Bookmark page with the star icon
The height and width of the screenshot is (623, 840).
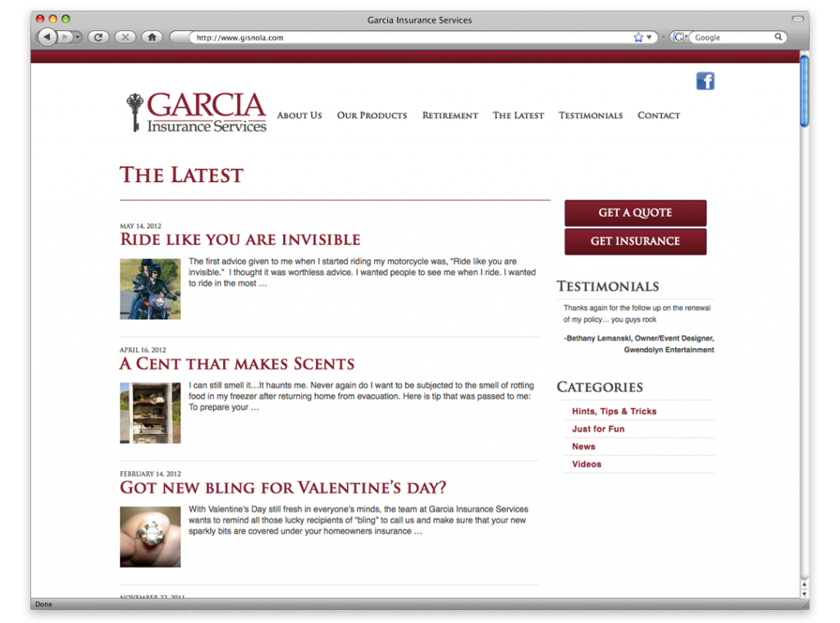click(638, 38)
